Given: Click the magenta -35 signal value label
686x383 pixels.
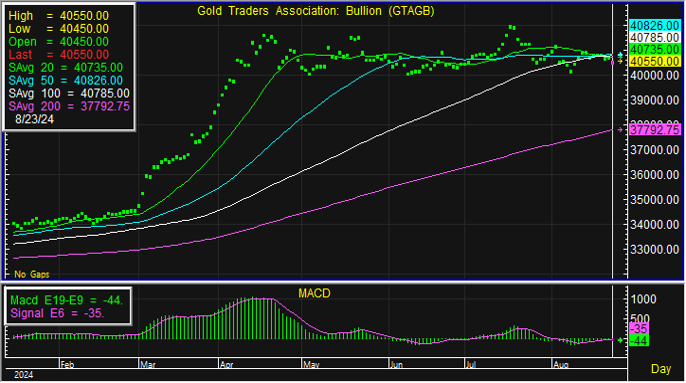Looking at the screenshot, I should 639,329.
